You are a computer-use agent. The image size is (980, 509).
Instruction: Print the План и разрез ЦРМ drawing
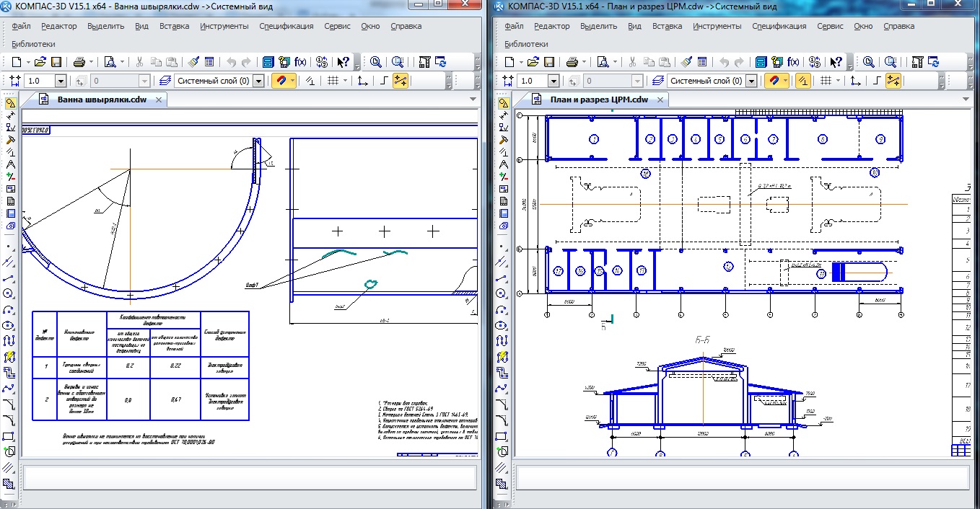click(x=572, y=62)
